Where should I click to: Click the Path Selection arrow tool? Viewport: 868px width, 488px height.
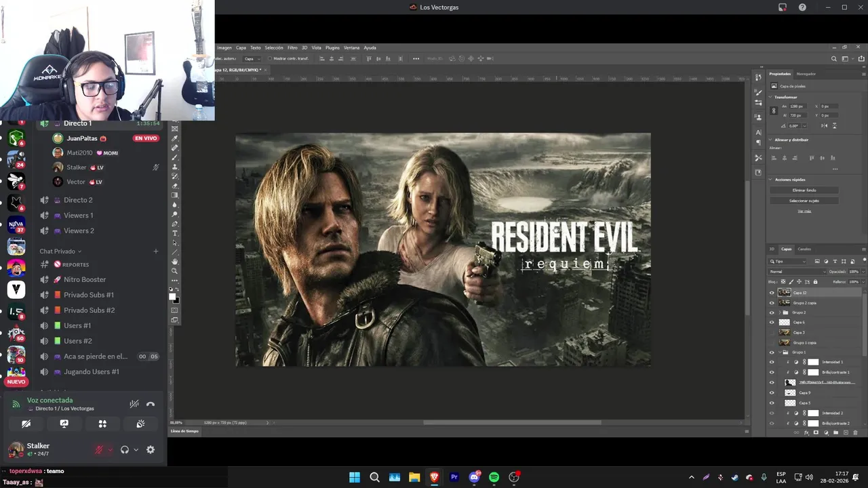[174, 243]
